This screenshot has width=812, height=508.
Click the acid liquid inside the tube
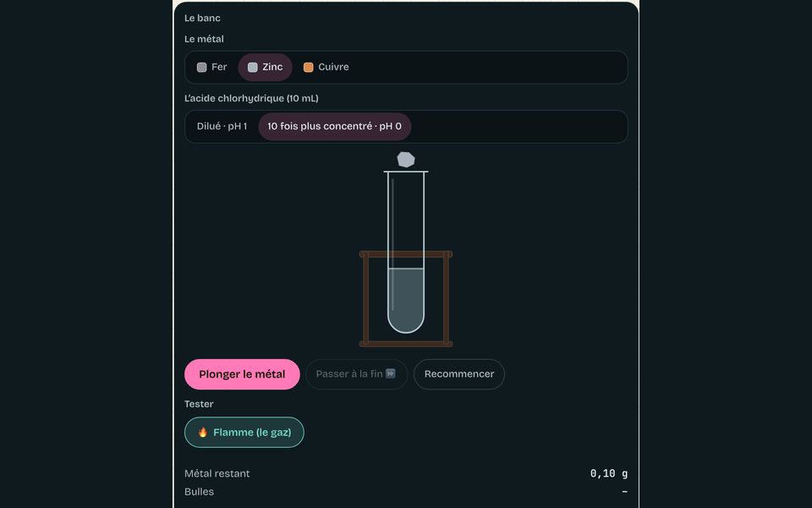406,301
